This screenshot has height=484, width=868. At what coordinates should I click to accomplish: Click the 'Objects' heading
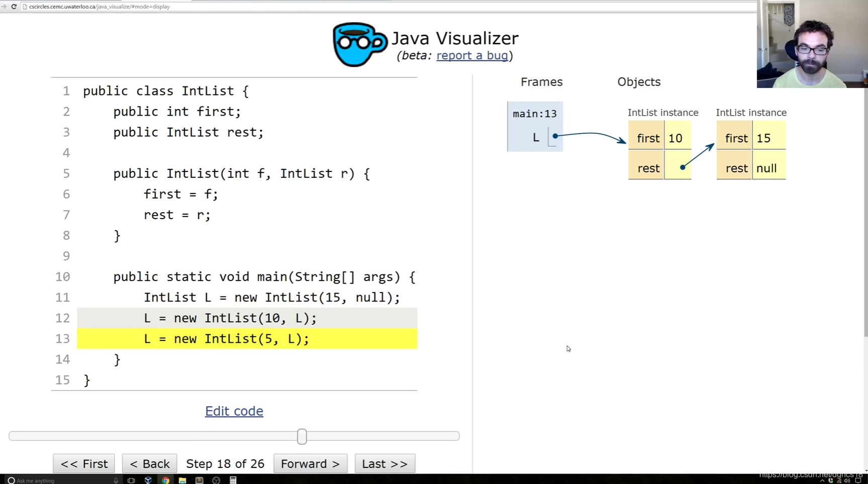639,82
